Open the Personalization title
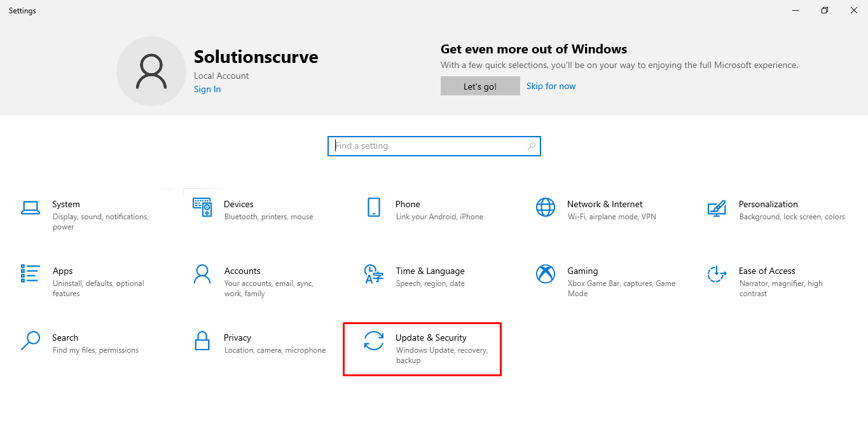 tap(768, 204)
